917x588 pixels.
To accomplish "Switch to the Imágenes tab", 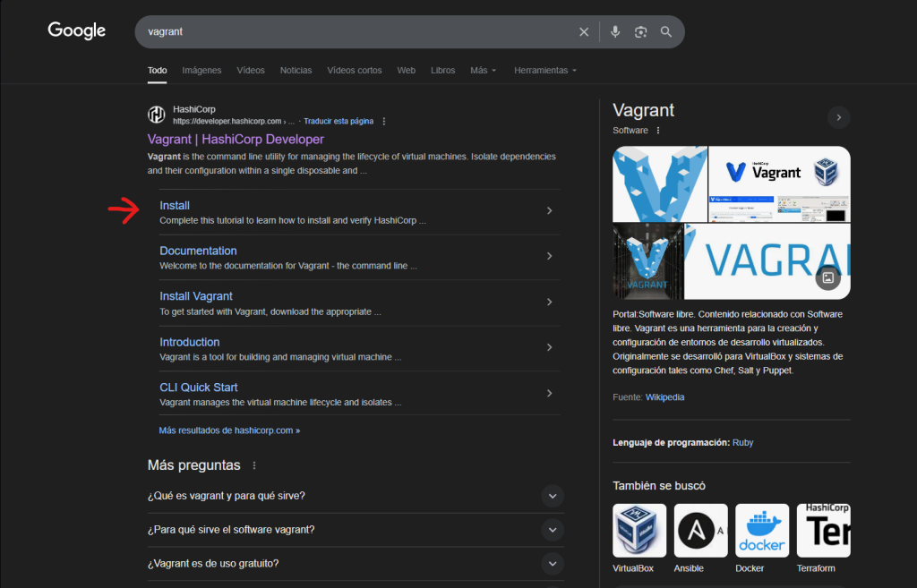I will (x=201, y=71).
